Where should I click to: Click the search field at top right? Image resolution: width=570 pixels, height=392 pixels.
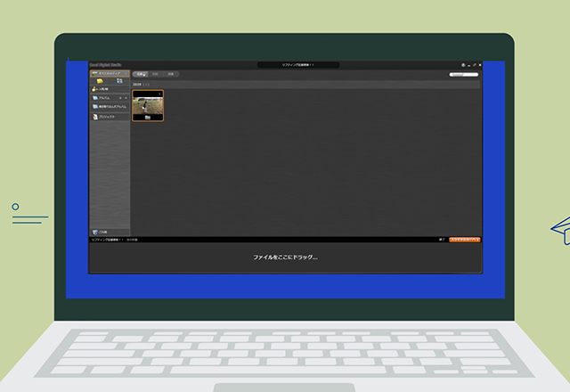[x=464, y=75]
